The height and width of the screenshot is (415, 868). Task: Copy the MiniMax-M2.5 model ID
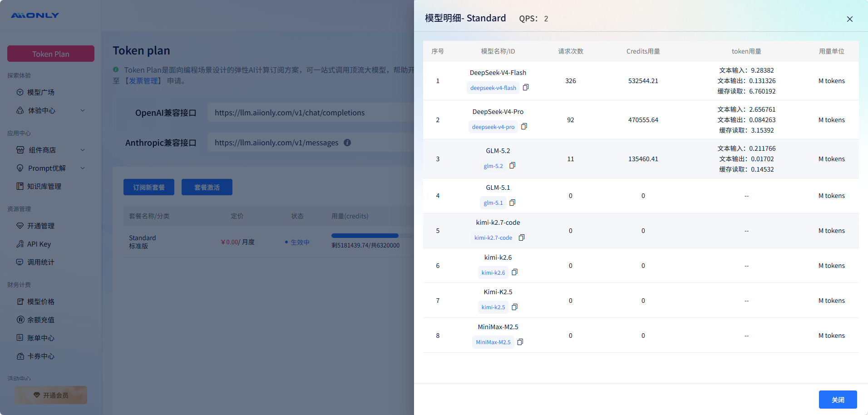click(520, 342)
